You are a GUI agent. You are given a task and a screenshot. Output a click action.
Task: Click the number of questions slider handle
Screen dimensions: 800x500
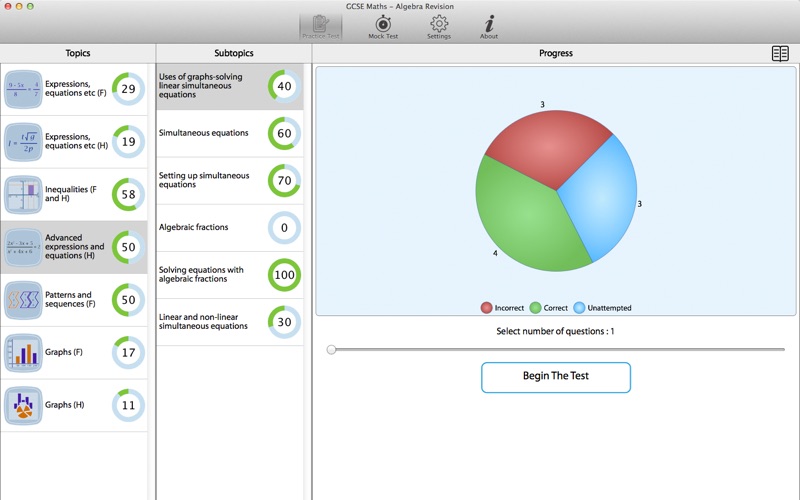click(x=331, y=349)
